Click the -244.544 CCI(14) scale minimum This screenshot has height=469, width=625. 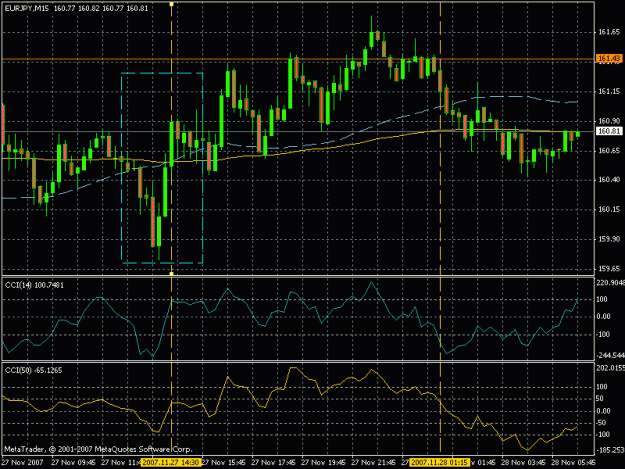point(611,355)
